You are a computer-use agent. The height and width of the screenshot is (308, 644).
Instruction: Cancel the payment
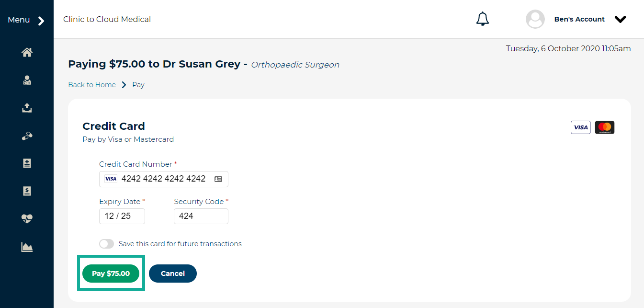click(173, 274)
